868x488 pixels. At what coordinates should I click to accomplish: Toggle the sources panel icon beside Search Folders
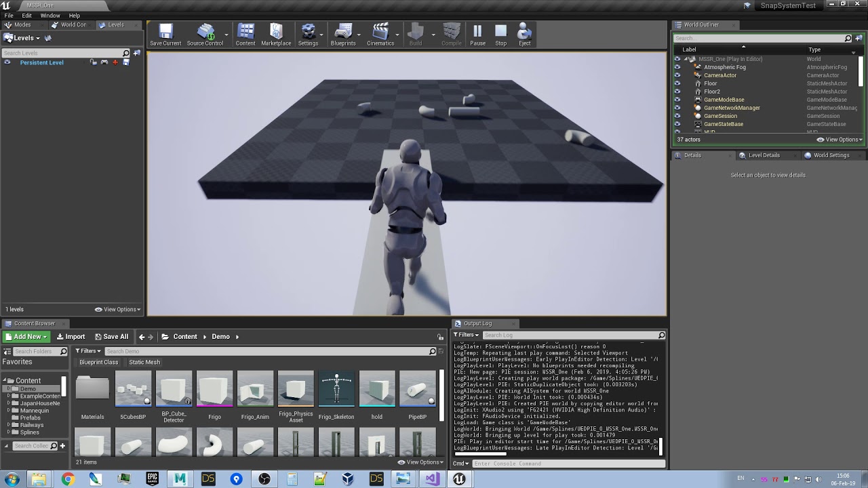click(x=7, y=351)
